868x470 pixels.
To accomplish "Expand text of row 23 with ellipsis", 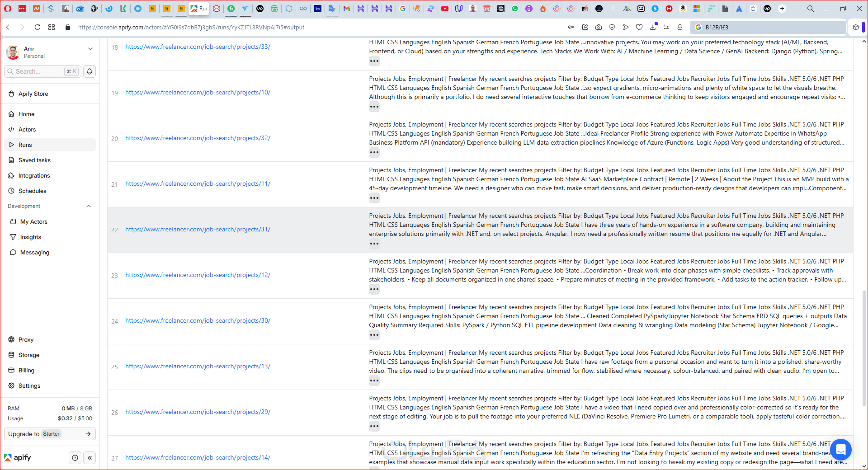I will [x=374, y=289].
